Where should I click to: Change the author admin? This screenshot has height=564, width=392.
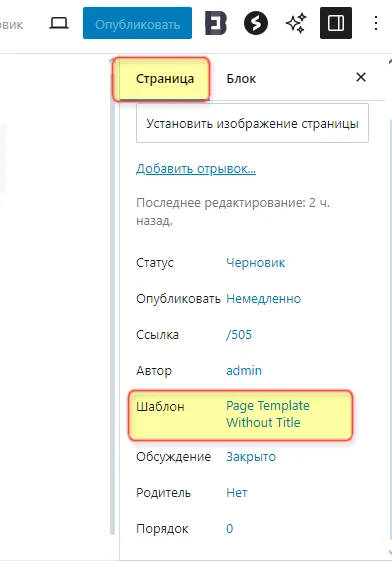[x=244, y=371]
